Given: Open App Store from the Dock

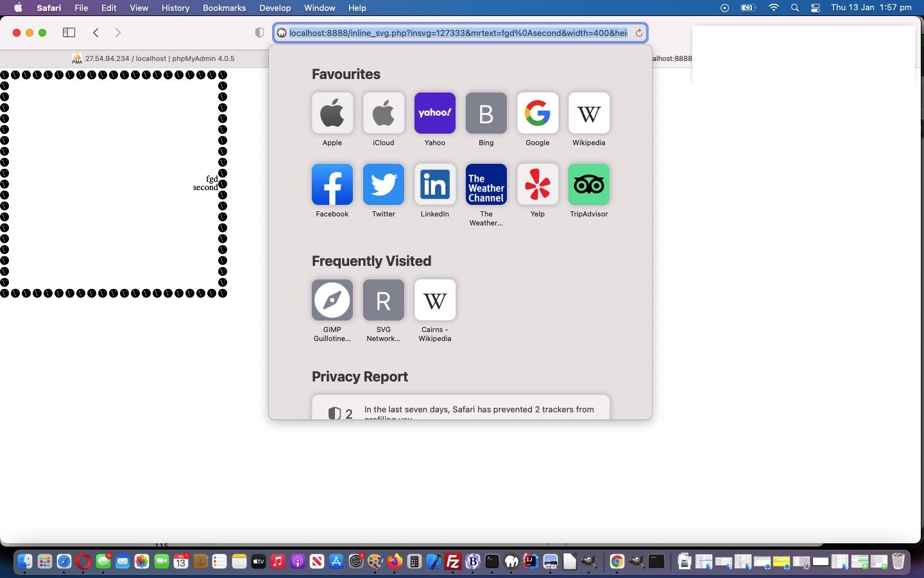Looking at the screenshot, I should (x=336, y=561).
